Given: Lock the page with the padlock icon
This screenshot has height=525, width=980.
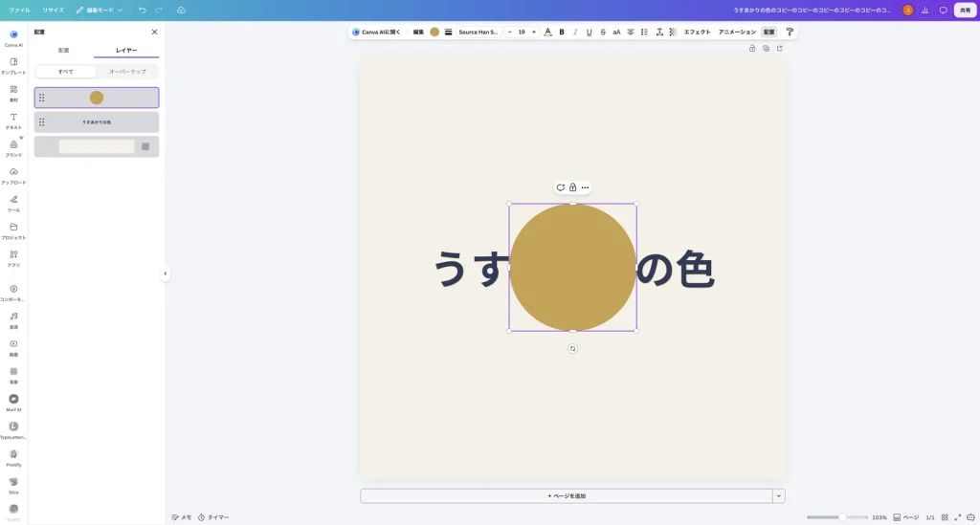Looking at the screenshot, I should tap(752, 48).
